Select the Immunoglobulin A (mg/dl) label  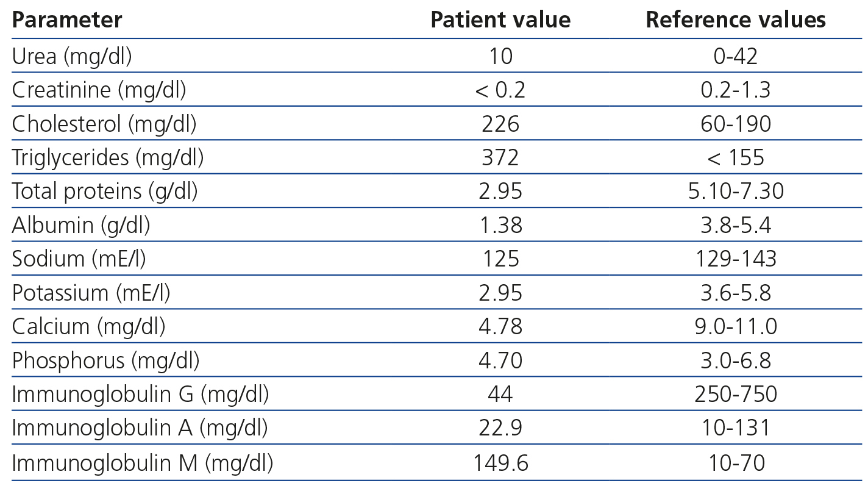pyautogui.click(x=140, y=429)
